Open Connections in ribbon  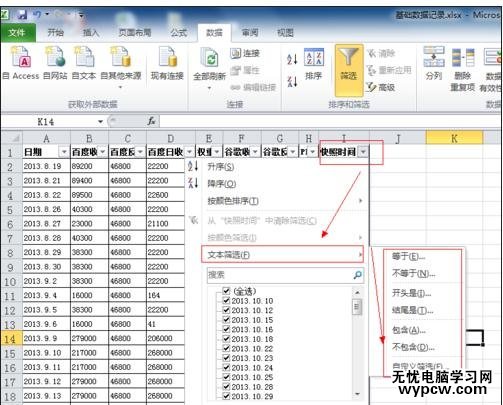click(245, 53)
